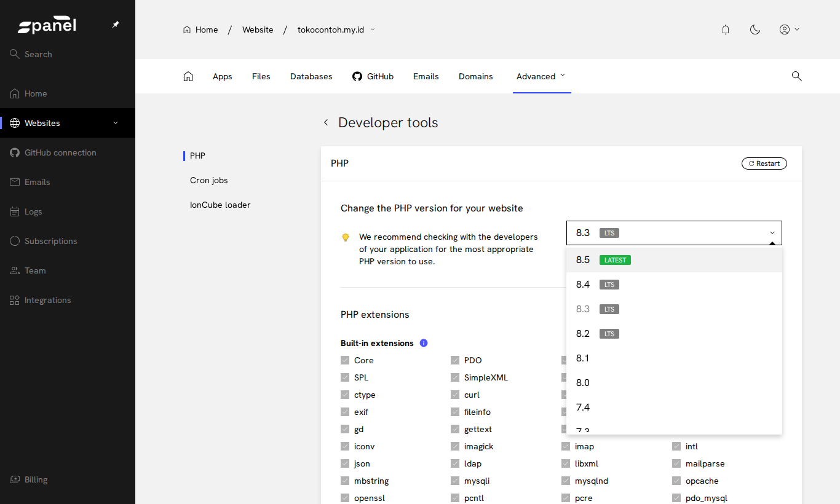The height and width of the screenshot is (504, 840).
Task: Toggle the mailparse extension checkbox
Action: [676, 463]
